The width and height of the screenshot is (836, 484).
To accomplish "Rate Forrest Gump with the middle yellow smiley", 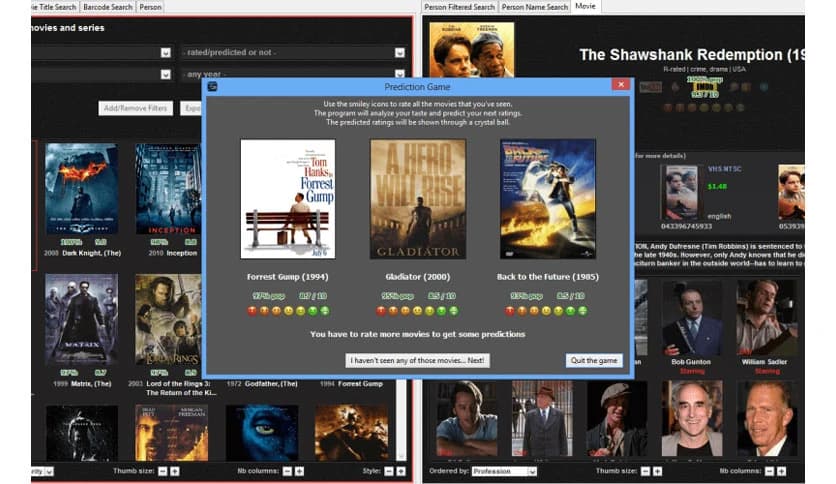I will [x=288, y=311].
